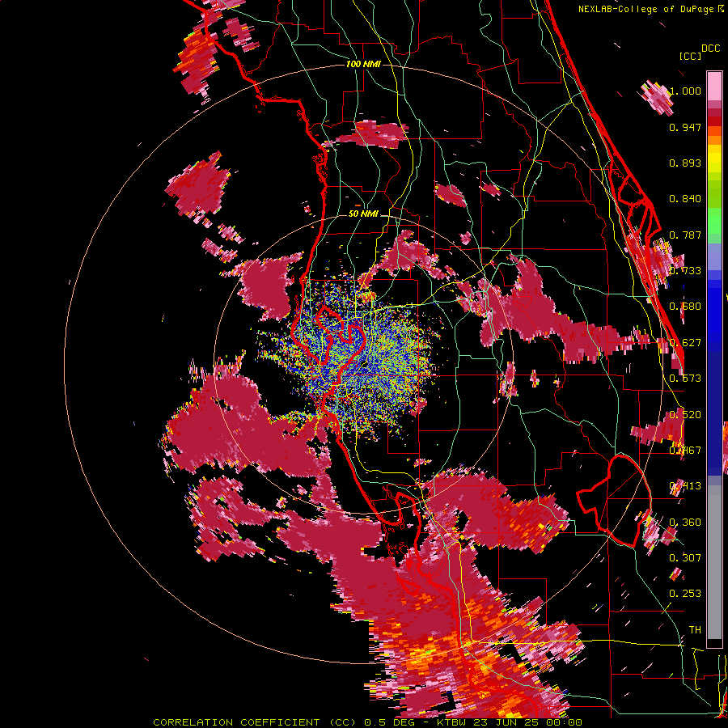Viewport: 728px width, 728px height.
Task: Click the NEXLAB-College of DuPage label
Action: click(645, 9)
